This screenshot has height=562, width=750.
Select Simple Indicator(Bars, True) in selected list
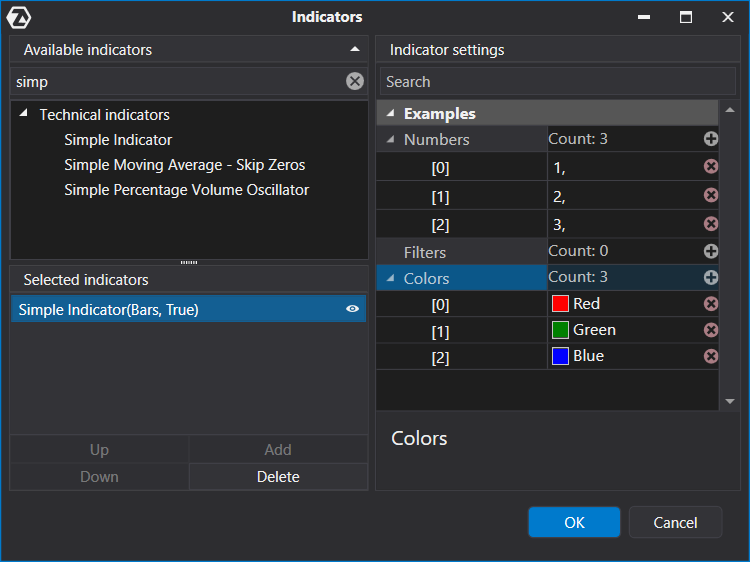point(188,309)
